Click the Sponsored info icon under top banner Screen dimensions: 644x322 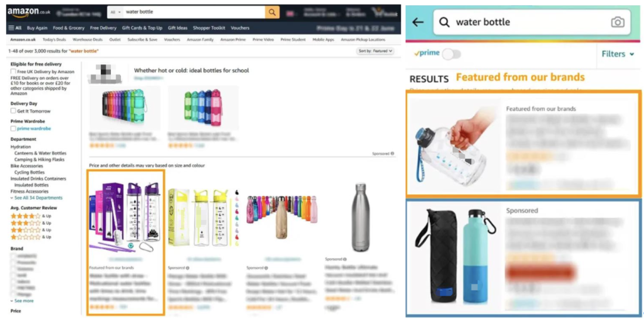click(392, 154)
